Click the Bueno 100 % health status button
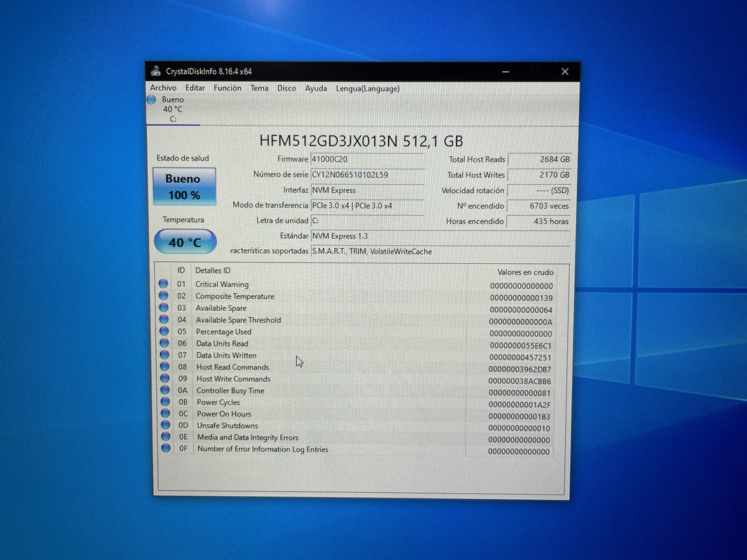The height and width of the screenshot is (560, 747). pyautogui.click(x=184, y=187)
